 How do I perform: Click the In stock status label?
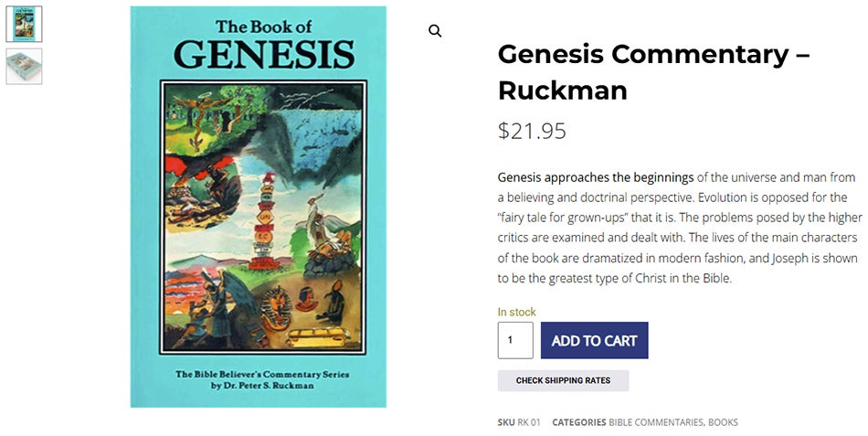516,312
